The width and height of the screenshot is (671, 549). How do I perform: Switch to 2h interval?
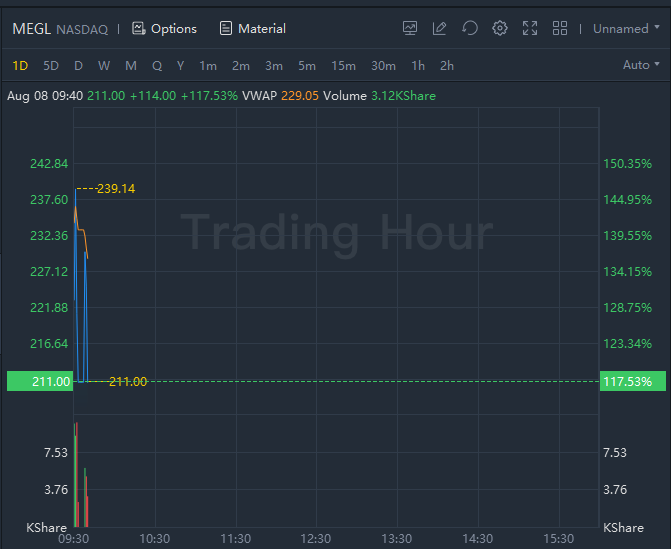tap(447, 65)
